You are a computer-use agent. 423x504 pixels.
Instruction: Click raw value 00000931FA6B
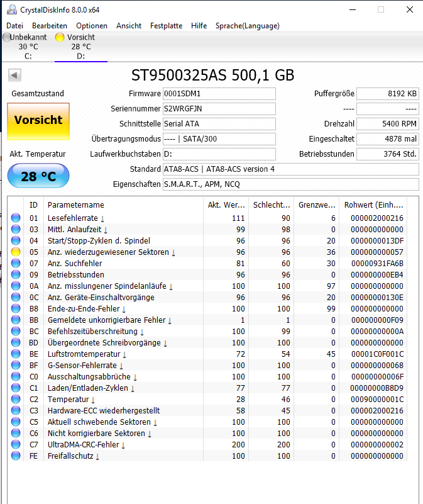(377, 263)
